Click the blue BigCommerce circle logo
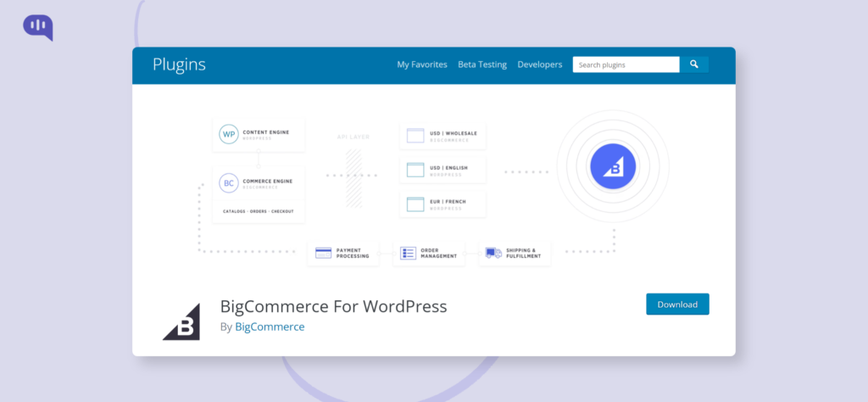This screenshot has height=402, width=868. point(613,166)
